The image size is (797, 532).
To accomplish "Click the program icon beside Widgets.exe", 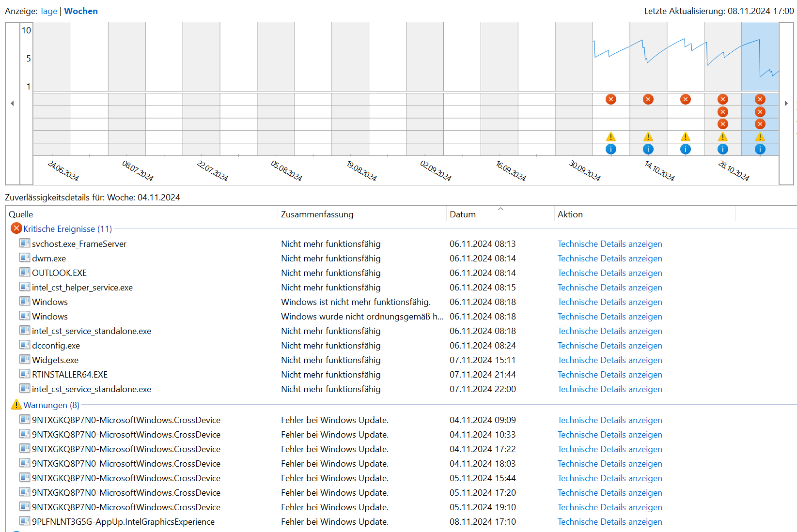I will point(25,359).
